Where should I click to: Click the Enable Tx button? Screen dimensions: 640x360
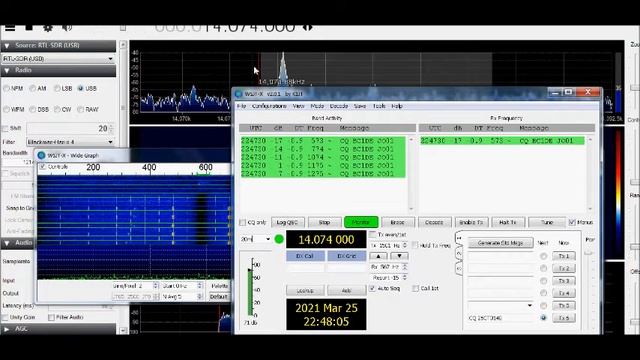tap(471, 222)
